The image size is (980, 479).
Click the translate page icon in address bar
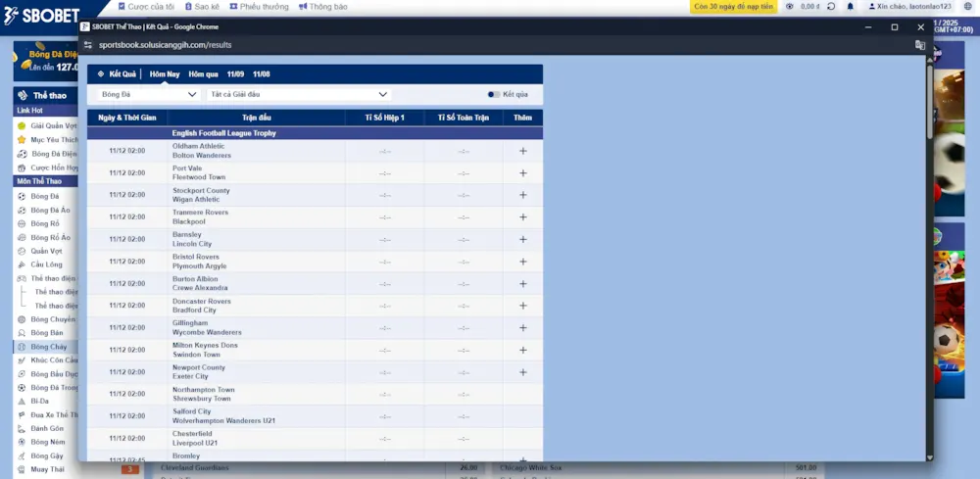pos(919,45)
